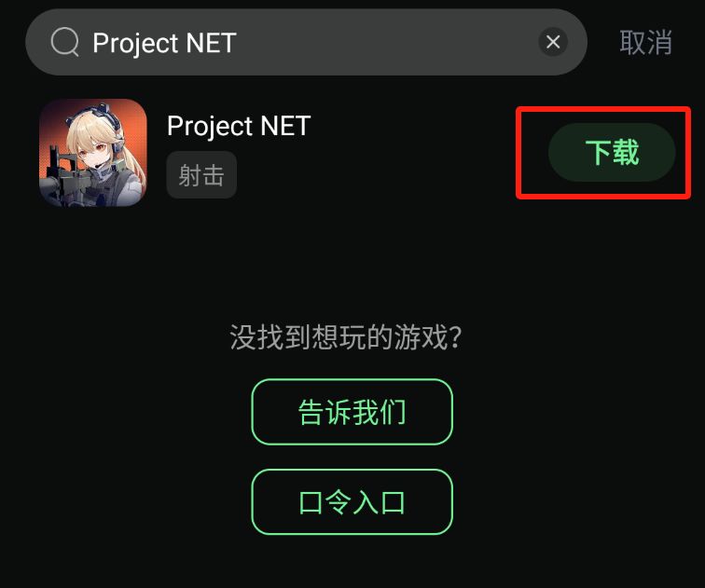Tap the 告诉我们 text in the green outline
705x588 pixels.
pyautogui.click(x=352, y=412)
